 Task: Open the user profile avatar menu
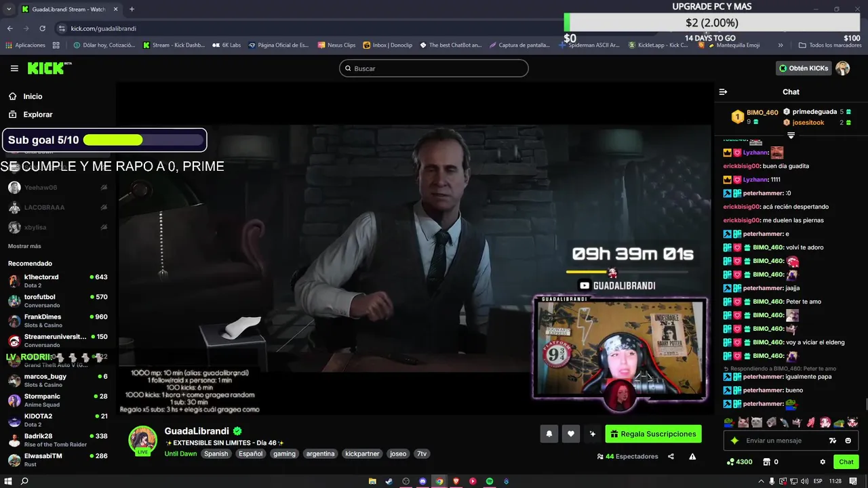843,68
